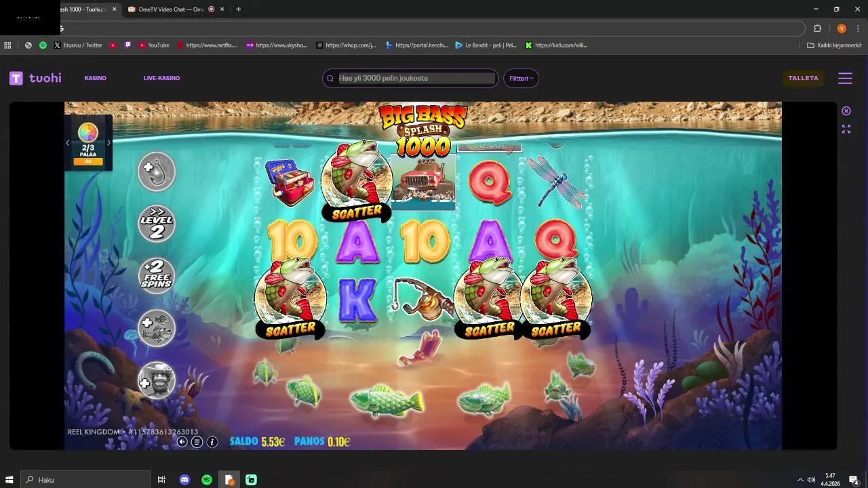Open the Netflix bookmark

pos(207,45)
